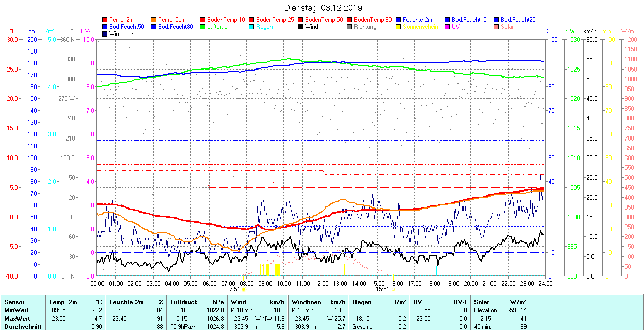Click the Durchschnitt row label
The width and height of the screenshot is (644, 330).
20,326
